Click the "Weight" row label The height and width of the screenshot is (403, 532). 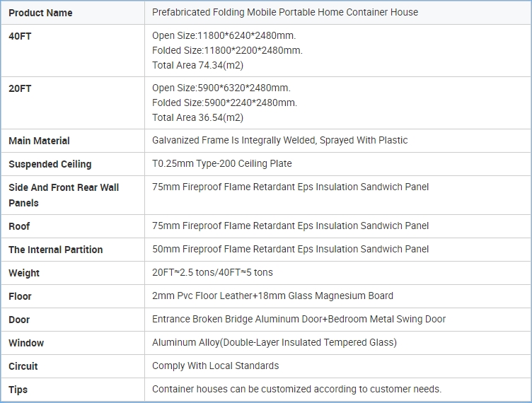click(24, 273)
